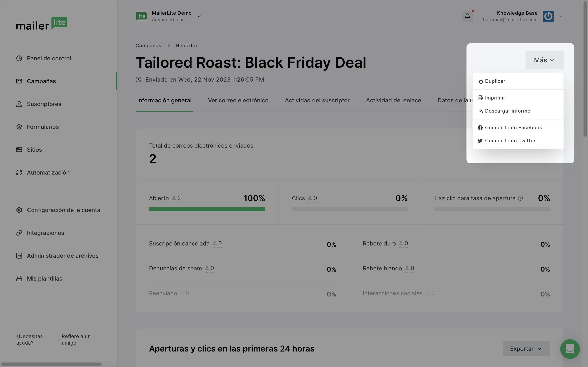Click the sidebar horizontal scrollbar
Viewport: 588px width, 367px height.
click(x=51, y=364)
